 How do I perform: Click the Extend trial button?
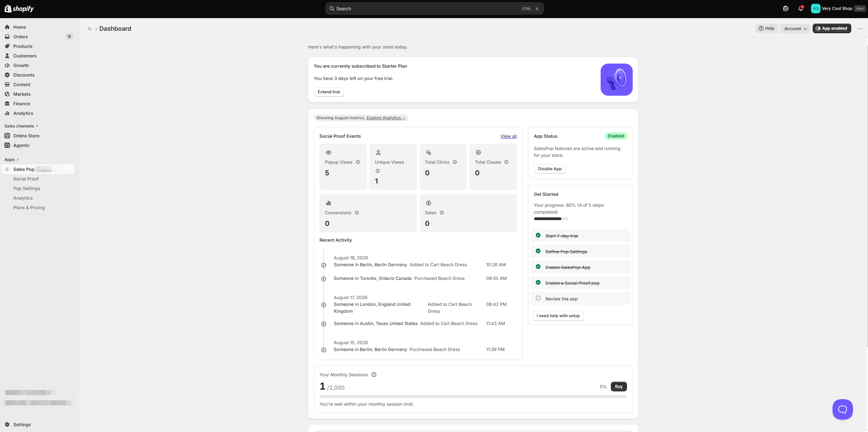328,92
